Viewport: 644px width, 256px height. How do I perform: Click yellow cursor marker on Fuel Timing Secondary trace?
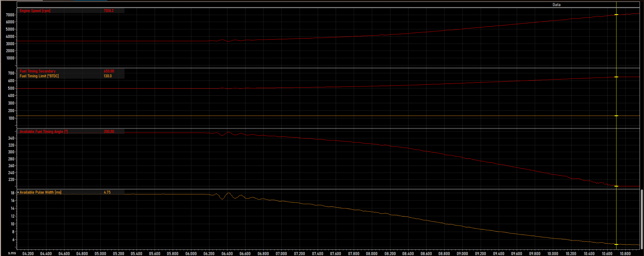(616, 77)
